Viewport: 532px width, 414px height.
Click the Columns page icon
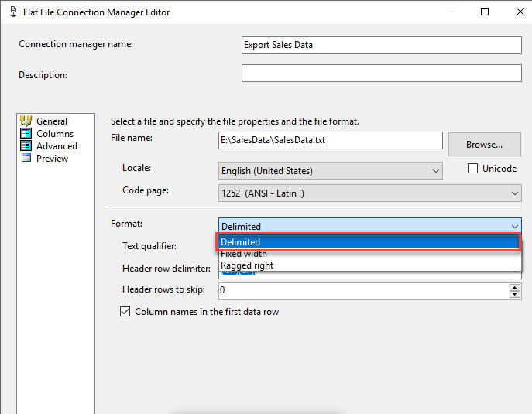pos(26,133)
